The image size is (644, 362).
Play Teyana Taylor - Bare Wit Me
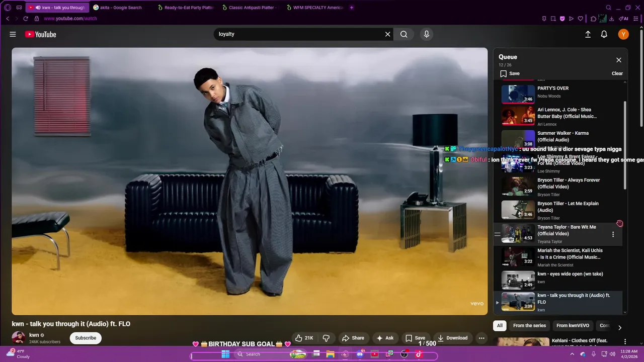pyautogui.click(x=557, y=234)
